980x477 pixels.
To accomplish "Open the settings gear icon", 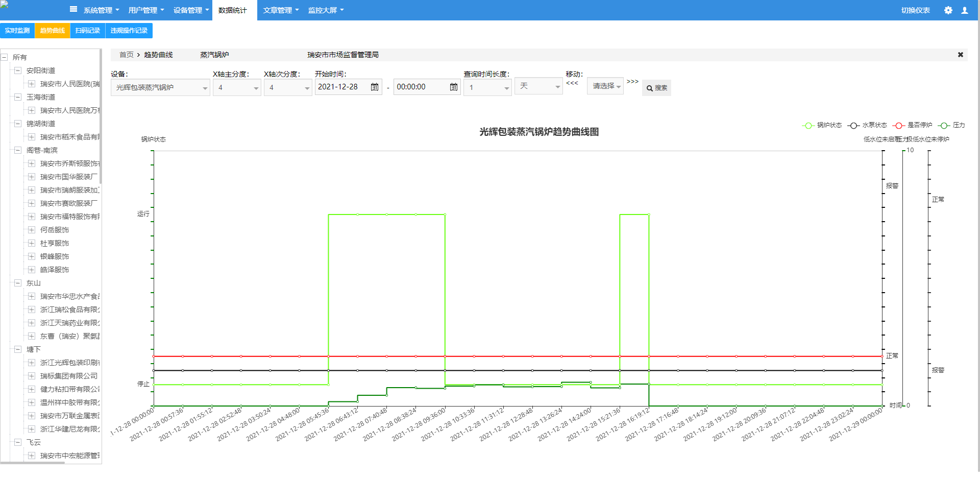I will [x=948, y=10].
